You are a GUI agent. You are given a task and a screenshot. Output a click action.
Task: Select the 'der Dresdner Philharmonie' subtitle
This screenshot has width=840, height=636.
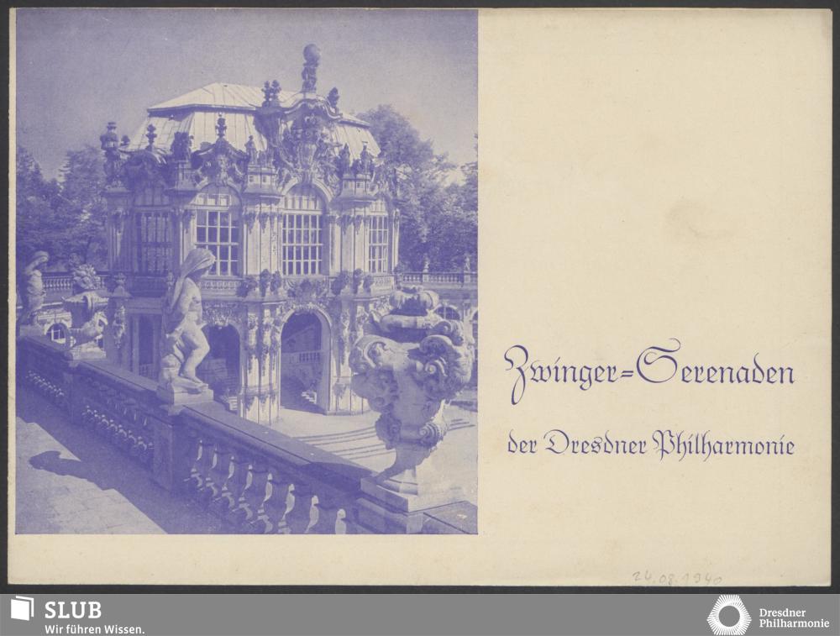click(650, 443)
